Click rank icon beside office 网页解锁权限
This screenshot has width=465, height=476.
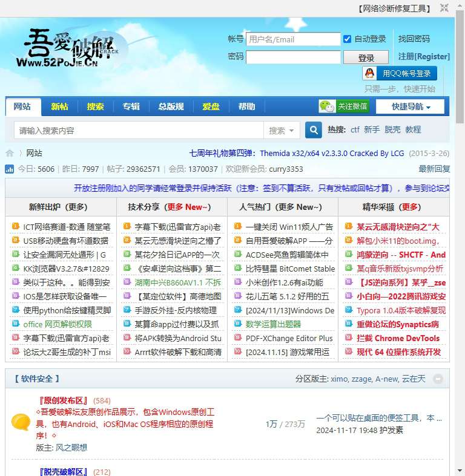16,324
